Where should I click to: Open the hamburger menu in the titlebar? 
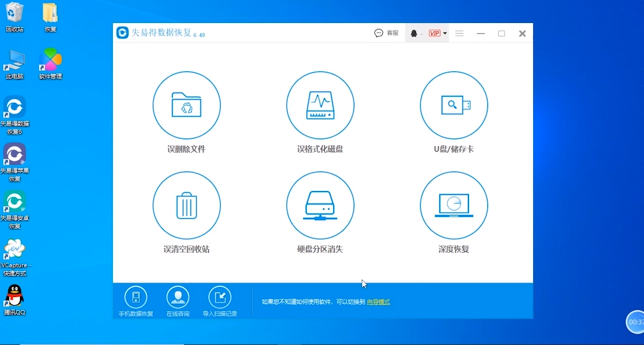pos(459,33)
